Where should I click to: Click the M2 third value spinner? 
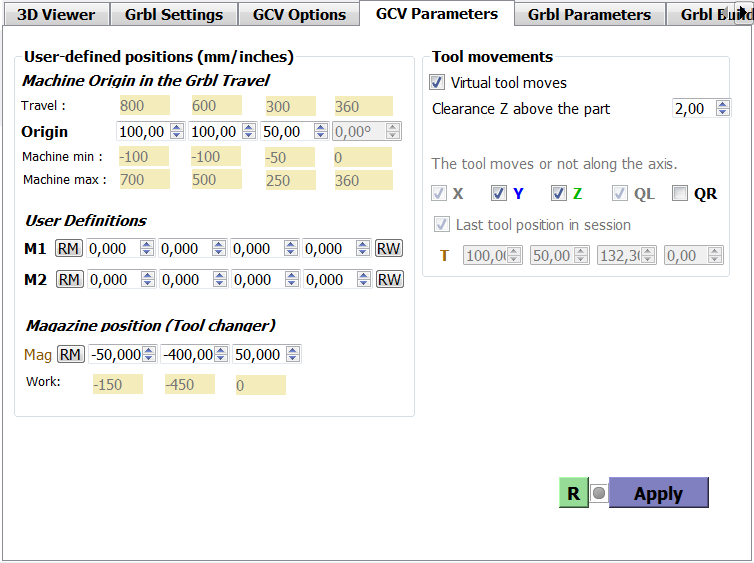pos(291,279)
